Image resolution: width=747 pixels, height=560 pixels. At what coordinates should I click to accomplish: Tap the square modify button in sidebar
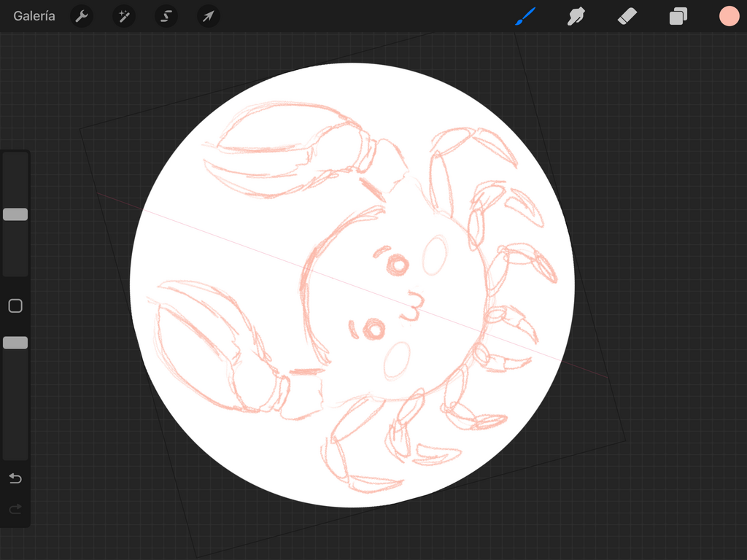click(15, 306)
